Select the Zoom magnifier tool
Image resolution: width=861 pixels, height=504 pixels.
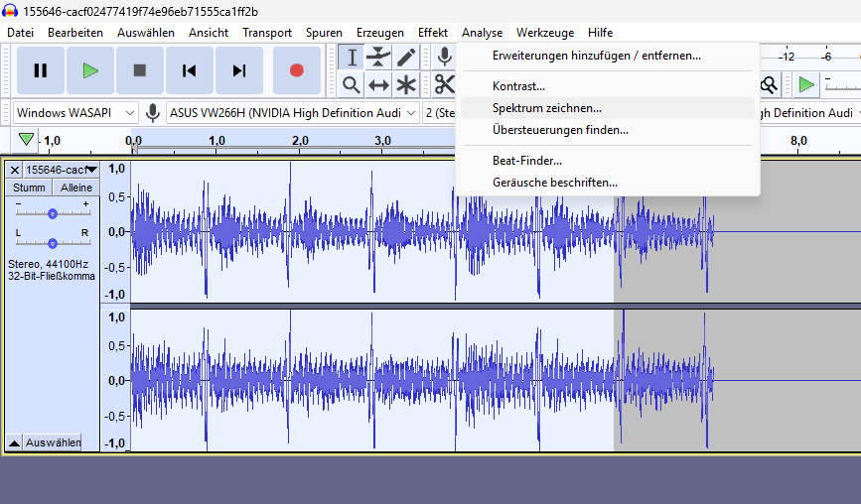point(352,85)
